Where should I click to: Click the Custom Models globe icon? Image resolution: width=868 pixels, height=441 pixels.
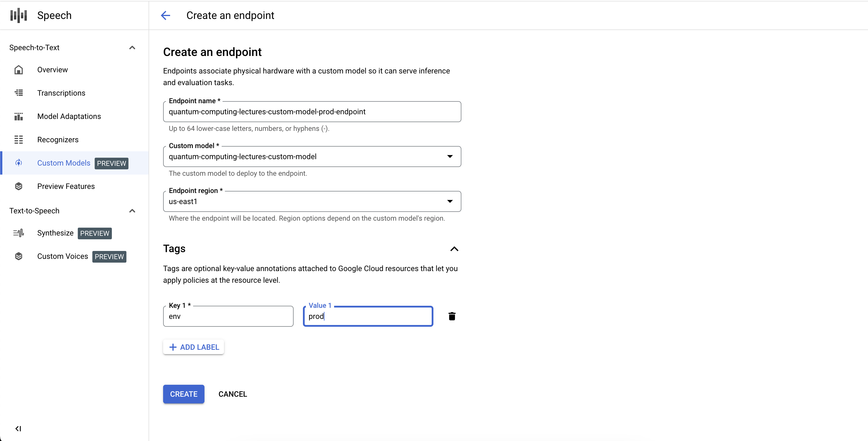pyautogui.click(x=18, y=163)
